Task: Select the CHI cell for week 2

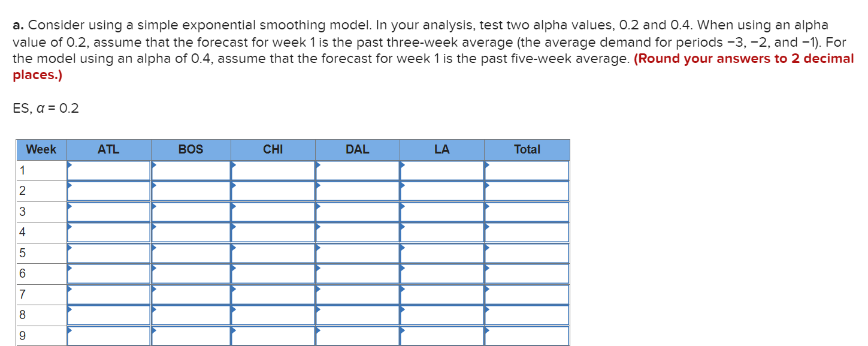Action: tap(273, 191)
